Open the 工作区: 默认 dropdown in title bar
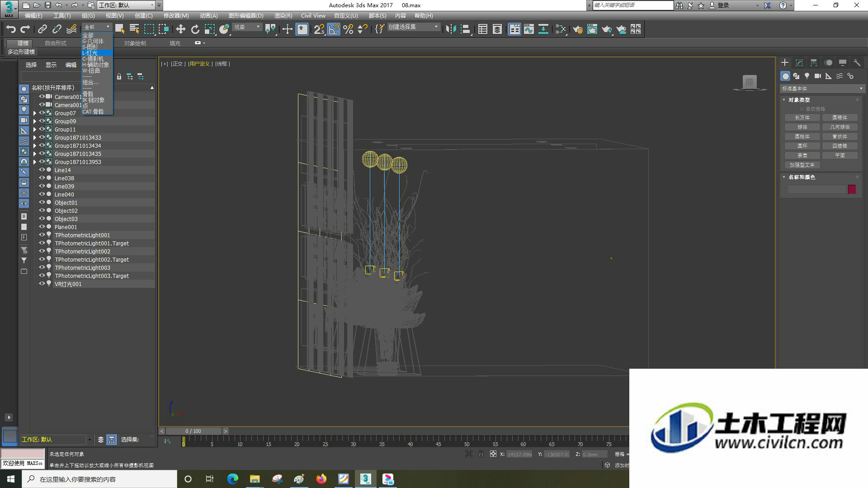The height and width of the screenshot is (488, 868). [126, 5]
